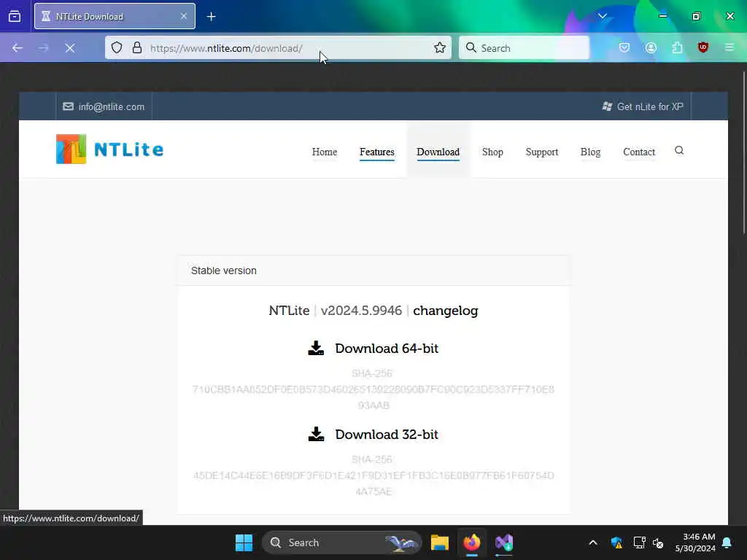
Task: Open the Windows Start menu
Action: point(244,542)
